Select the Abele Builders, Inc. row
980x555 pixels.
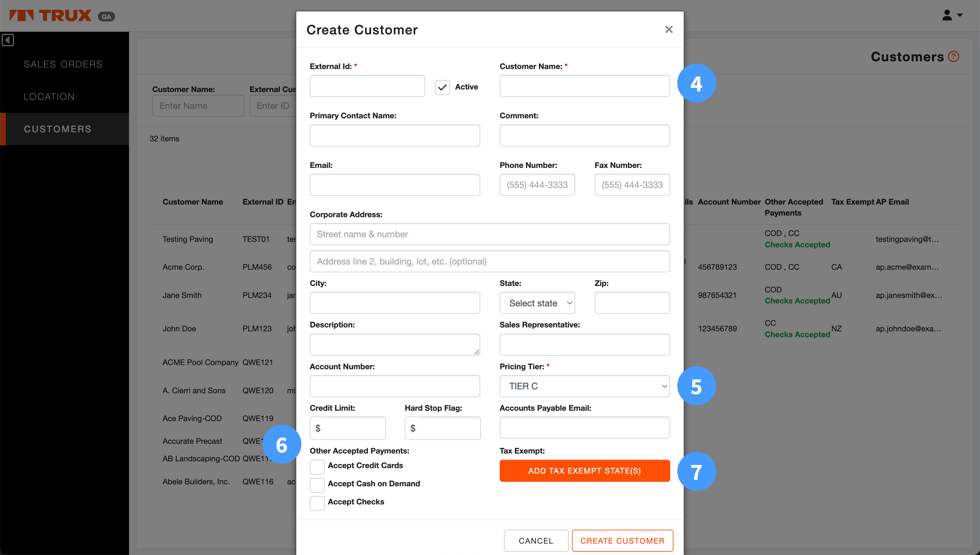click(196, 482)
